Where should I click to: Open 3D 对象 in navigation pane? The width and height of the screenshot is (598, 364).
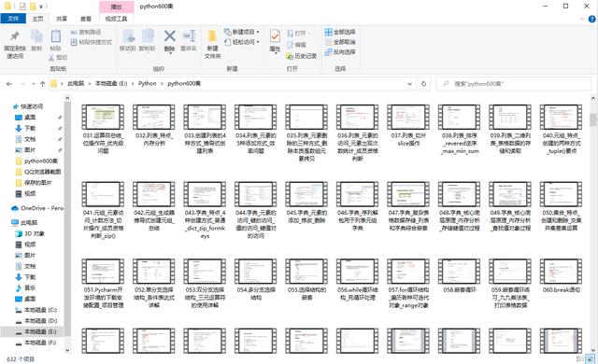pos(30,233)
